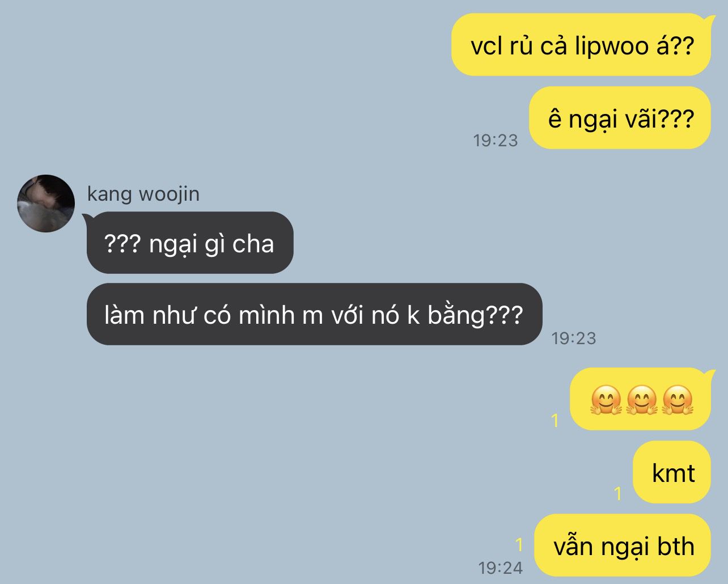The height and width of the screenshot is (584, 728).
Task: Tap the first hugging face emoji
Action: [606, 400]
